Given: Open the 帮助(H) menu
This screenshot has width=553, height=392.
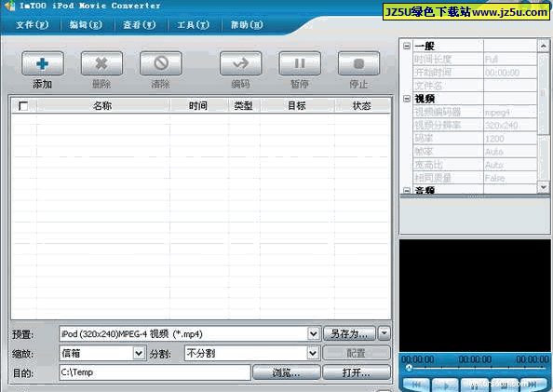Looking at the screenshot, I should (247, 25).
